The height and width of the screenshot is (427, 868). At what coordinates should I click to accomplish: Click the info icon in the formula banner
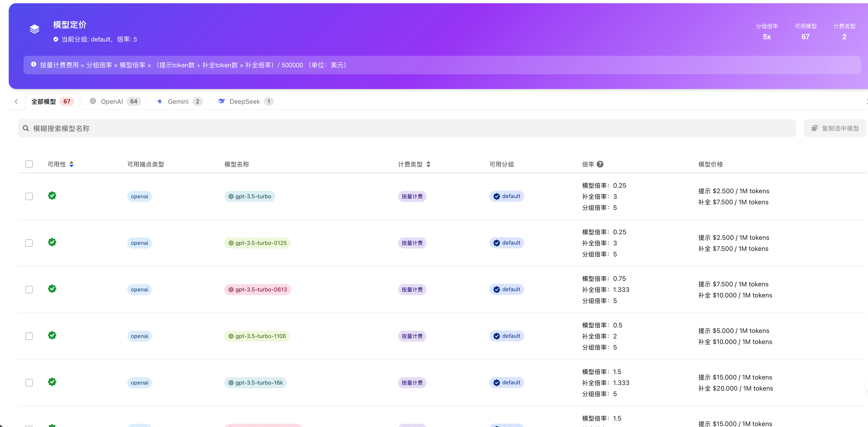click(x=34, y=64)
